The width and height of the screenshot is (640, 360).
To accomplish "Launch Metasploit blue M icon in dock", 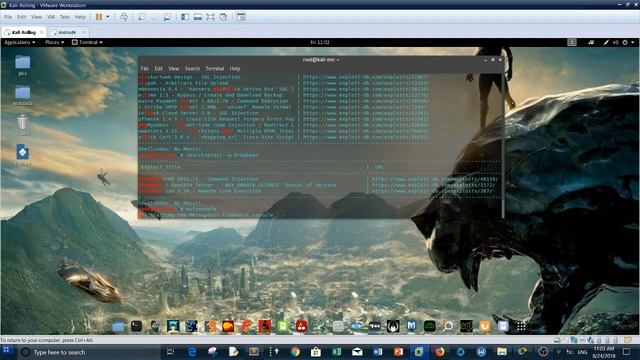I will 411,326.
